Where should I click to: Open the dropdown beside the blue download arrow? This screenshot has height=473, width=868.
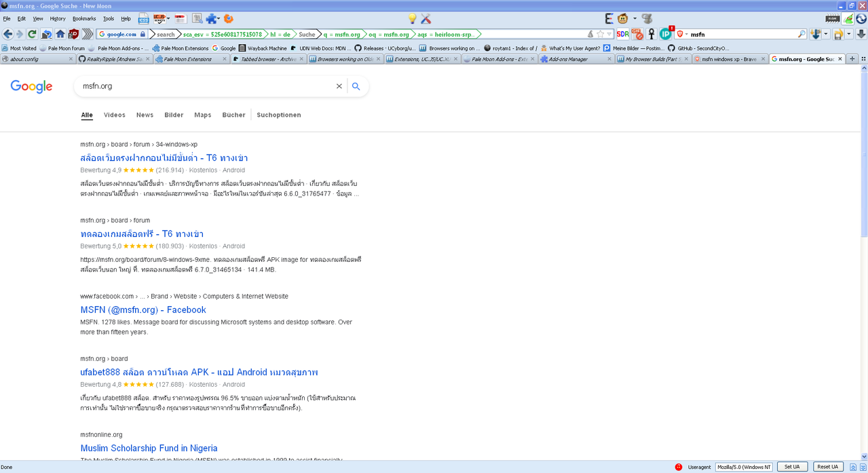(826, 34)
